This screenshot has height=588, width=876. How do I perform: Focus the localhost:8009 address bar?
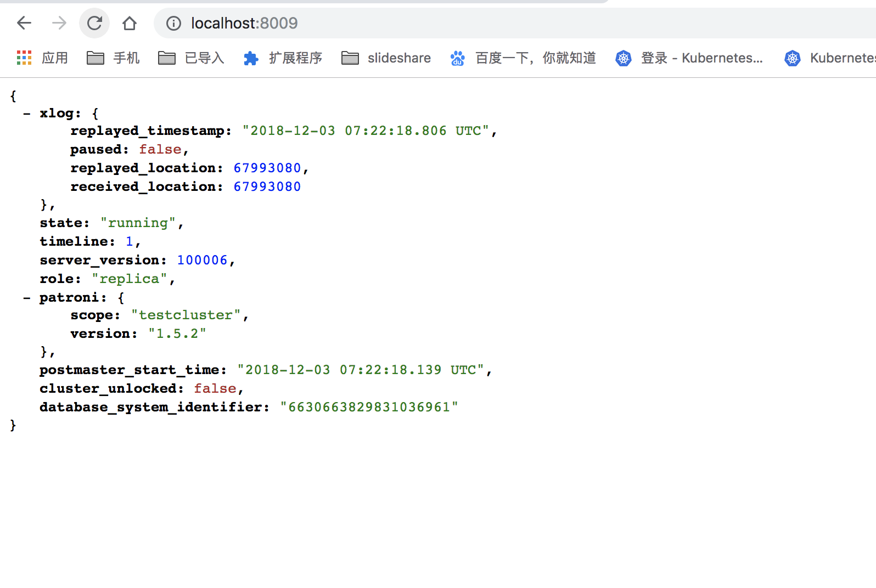click(x=516, y=23)
